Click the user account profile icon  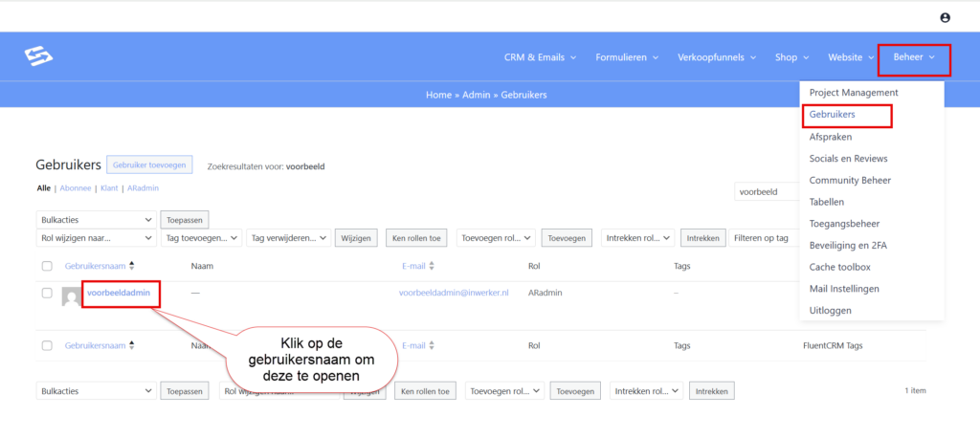[946, 17]
